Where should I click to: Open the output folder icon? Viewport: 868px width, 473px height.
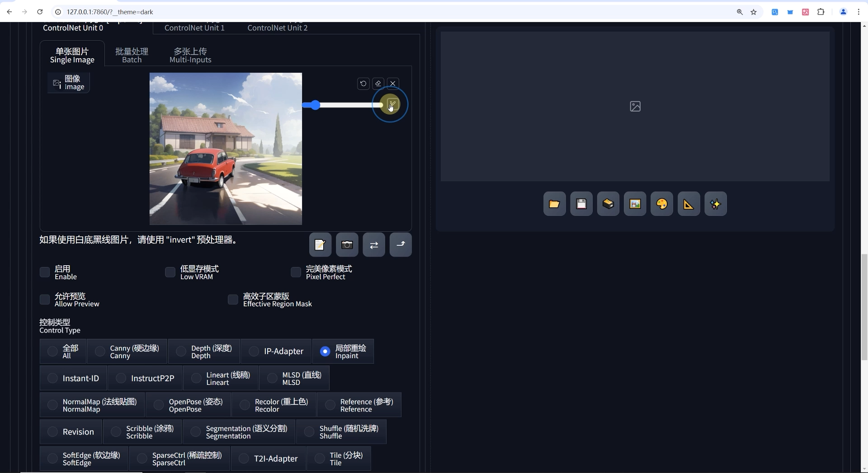pyautogui.click(x=554, y=204)
